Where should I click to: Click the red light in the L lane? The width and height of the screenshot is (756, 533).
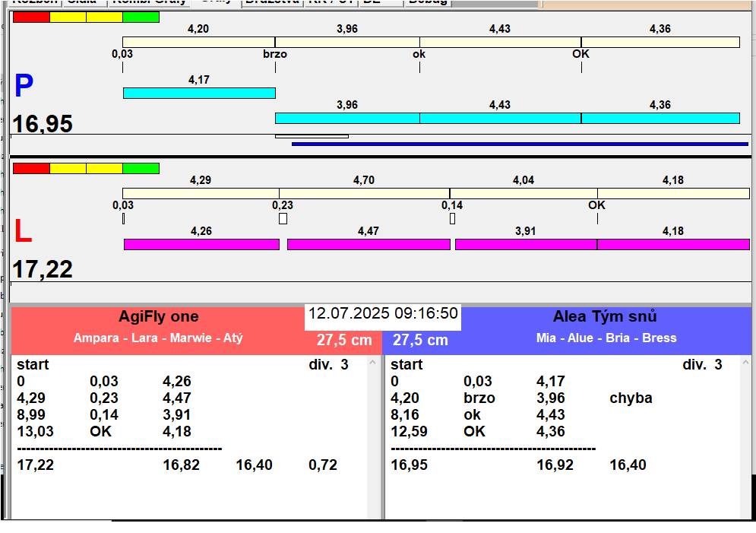[x=31, y=168]
